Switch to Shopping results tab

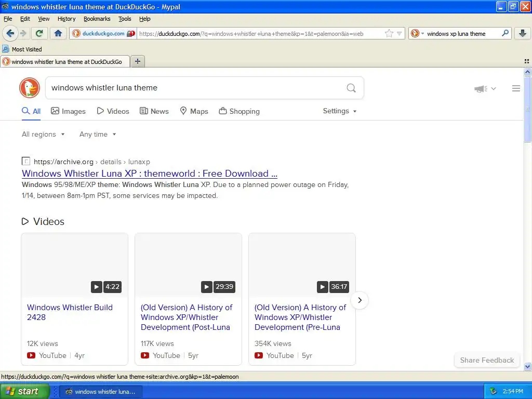coord(239,111)
